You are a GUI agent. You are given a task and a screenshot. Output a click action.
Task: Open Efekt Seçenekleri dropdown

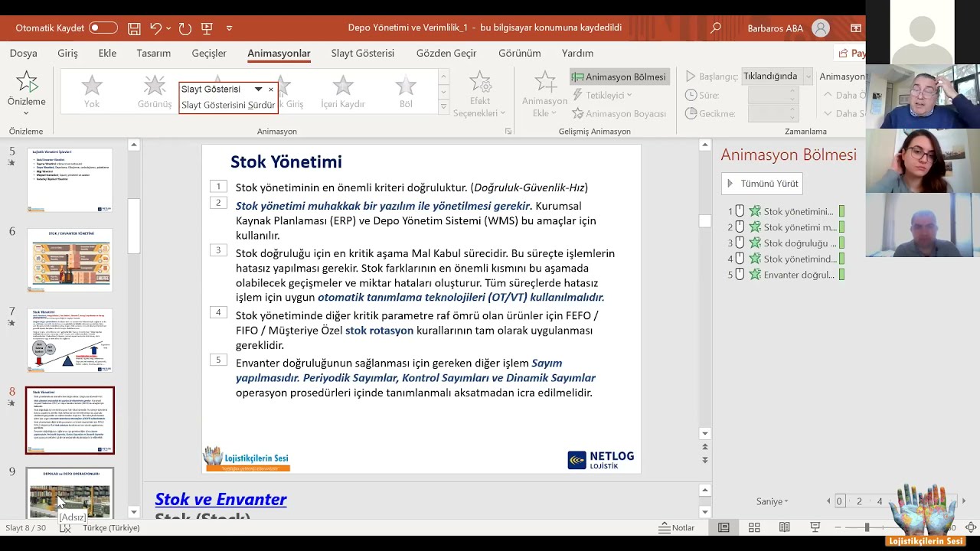(480, 94)
